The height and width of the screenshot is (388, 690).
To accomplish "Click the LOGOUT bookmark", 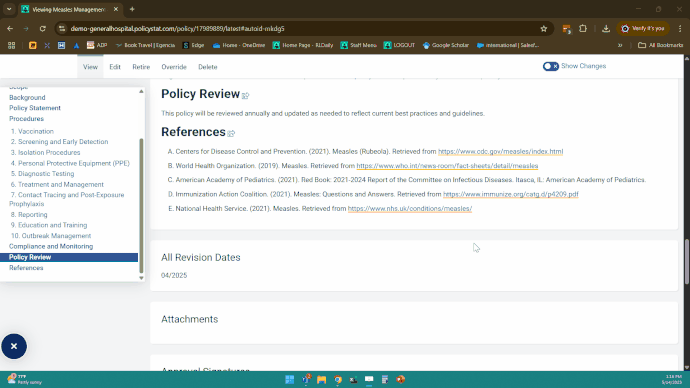I will pos(399,45).
